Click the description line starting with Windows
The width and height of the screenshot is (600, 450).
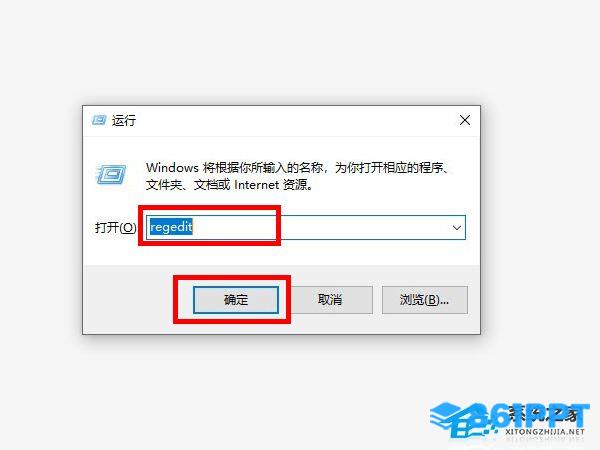(298, 168)
